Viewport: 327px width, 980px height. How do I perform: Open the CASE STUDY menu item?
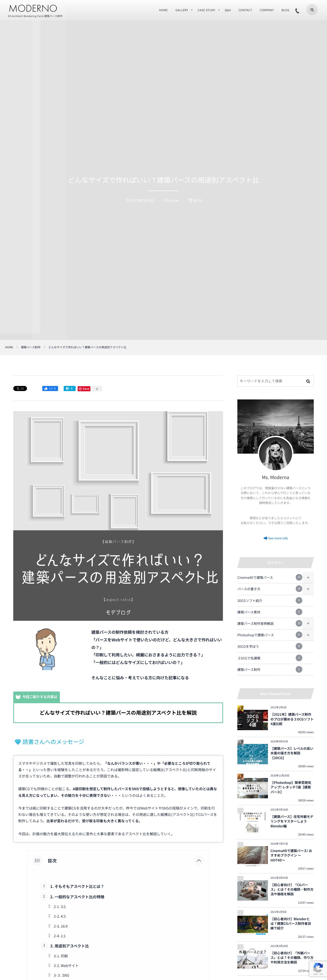(x=206, y=10)
